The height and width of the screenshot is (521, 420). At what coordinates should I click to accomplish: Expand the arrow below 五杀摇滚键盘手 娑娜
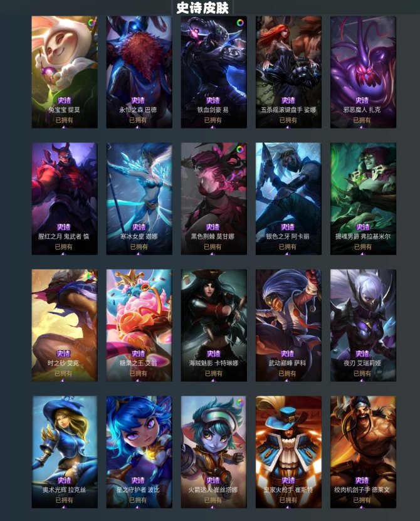click(x=288, y=126)
